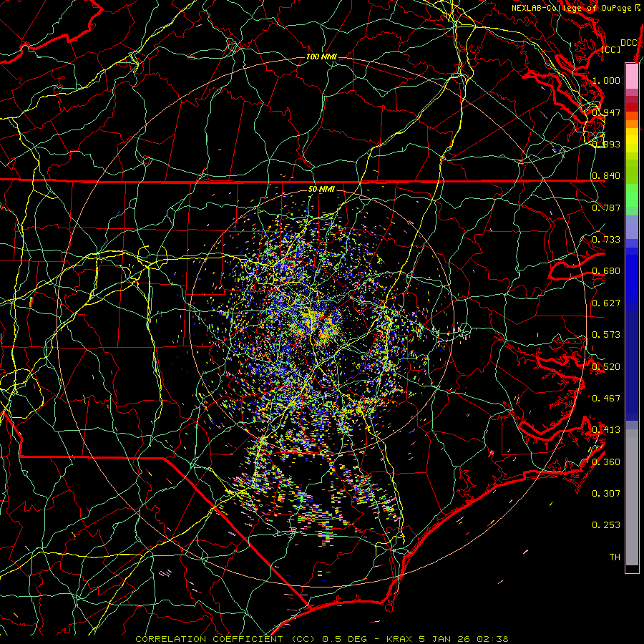The image size is (644, 644).
Task: Click the 0.893 scale value
Action: (606, 144)
